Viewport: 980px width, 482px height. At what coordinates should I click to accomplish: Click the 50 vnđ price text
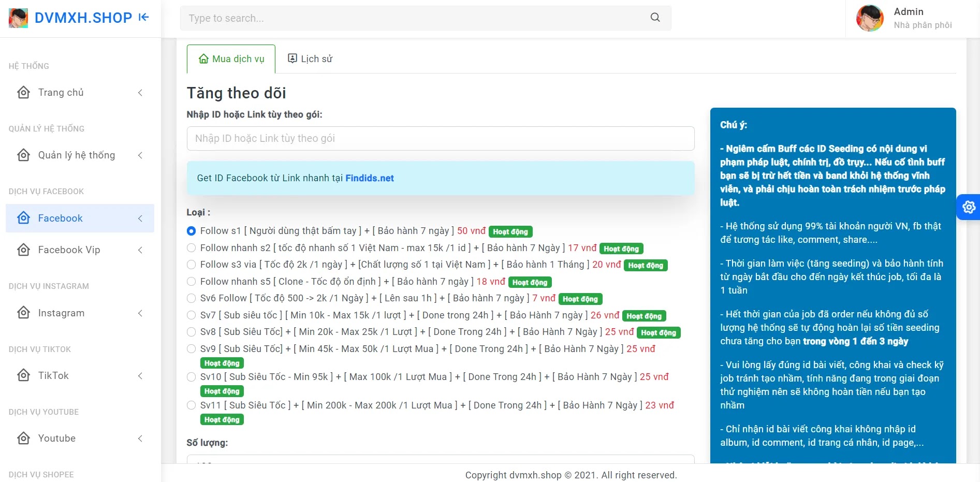[471, 231]
